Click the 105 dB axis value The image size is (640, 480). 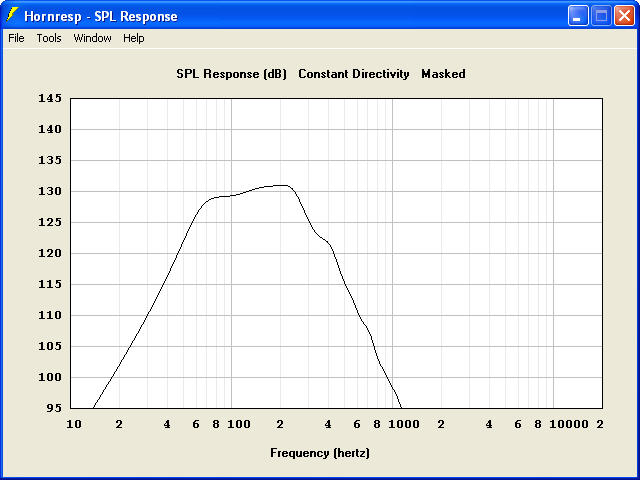click(x=50, y=347)
